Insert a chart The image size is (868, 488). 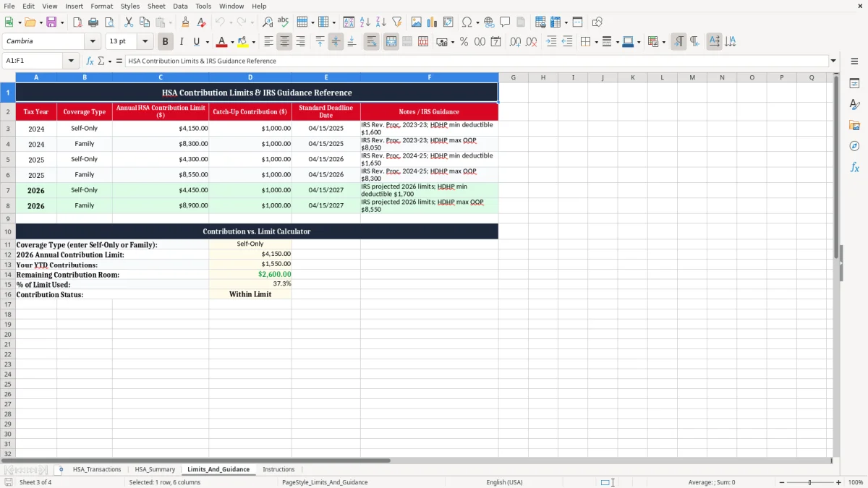click(433, 22)
